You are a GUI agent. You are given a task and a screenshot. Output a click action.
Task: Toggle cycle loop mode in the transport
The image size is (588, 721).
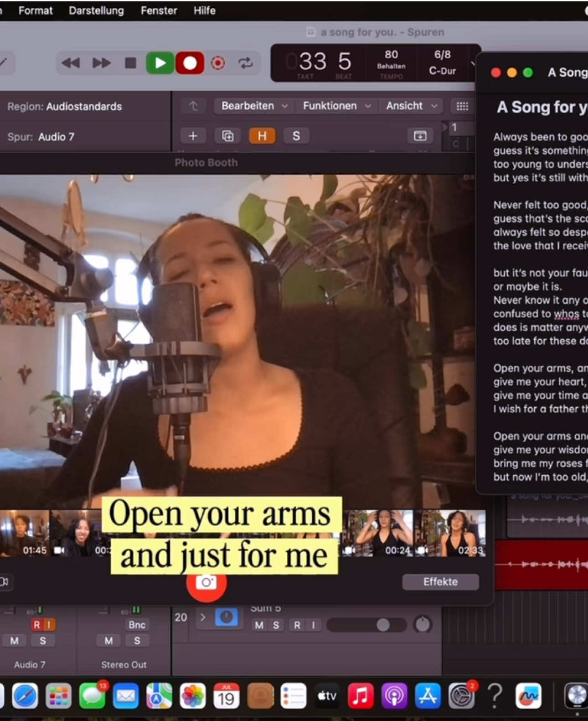click(246, 63)
